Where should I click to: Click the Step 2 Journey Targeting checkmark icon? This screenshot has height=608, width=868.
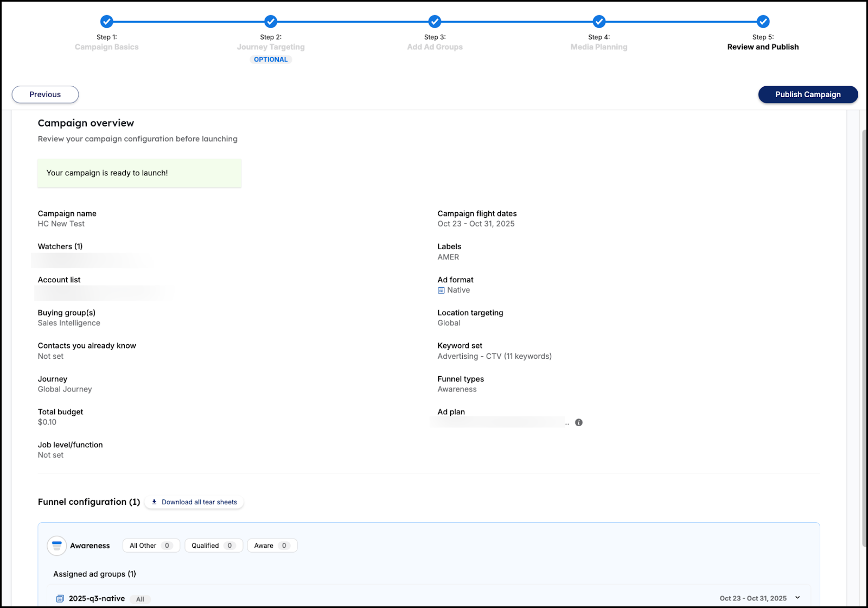point(271,22)
